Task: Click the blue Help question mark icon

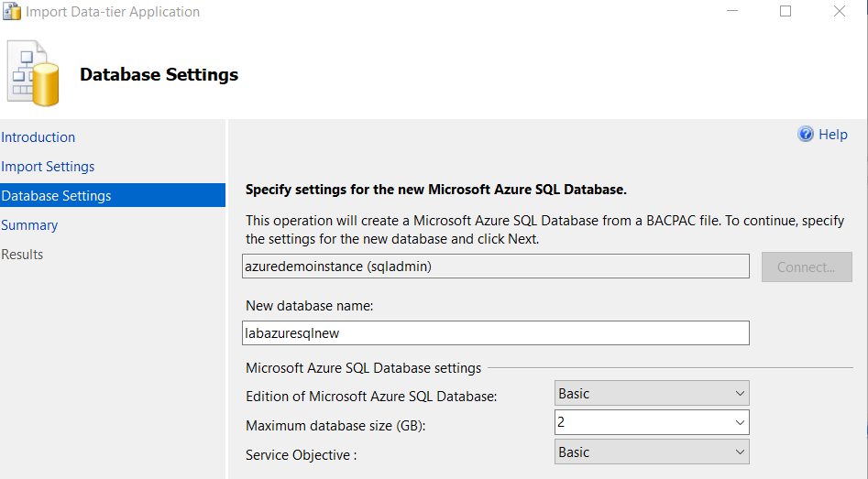Action: (806, 135)
